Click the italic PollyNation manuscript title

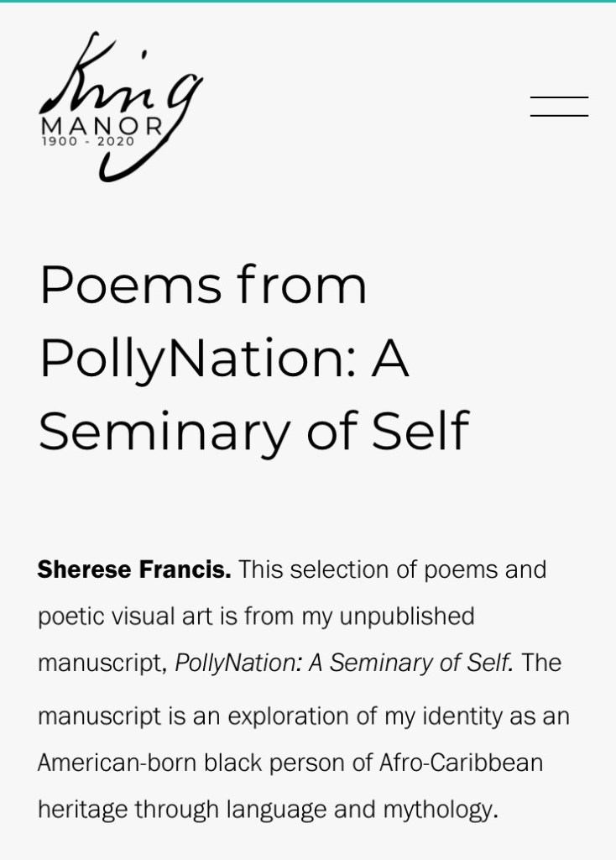tap(344, 663)
